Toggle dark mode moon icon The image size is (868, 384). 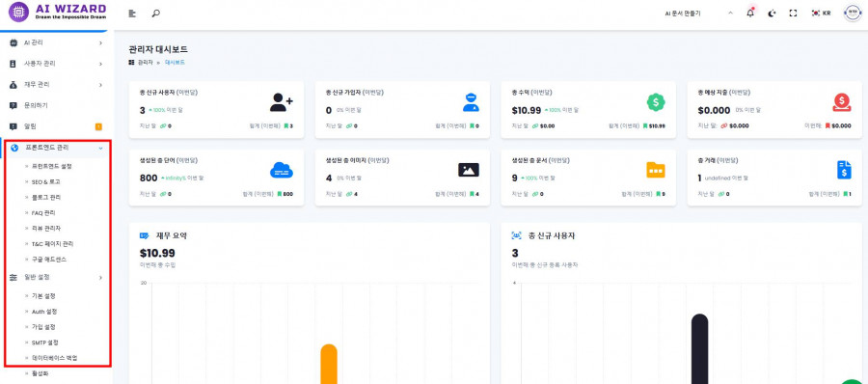click(772, 14)
